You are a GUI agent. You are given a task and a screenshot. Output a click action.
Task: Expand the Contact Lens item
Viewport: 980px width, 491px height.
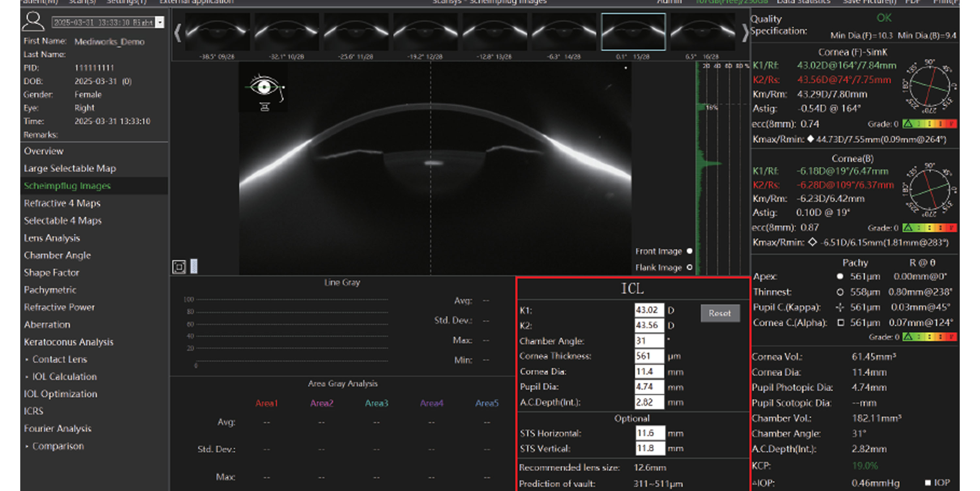59,359
